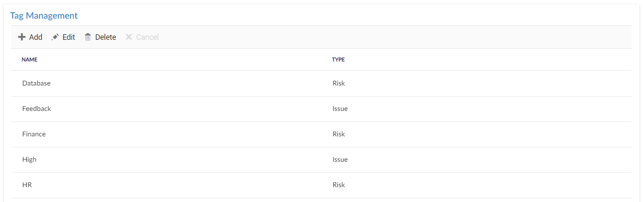This screenshot has width=644, height=202.
Task: Click the X Cancel icon
Action: (x=129, y=37)
